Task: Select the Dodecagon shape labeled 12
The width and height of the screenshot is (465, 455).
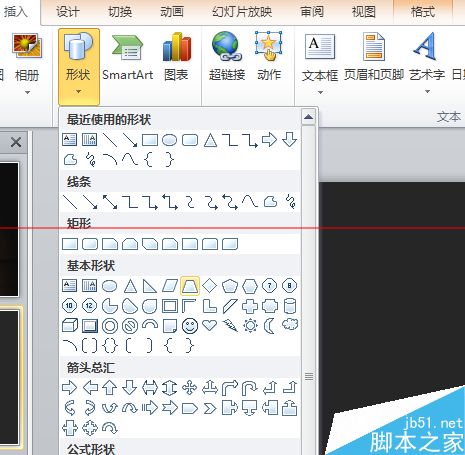Action: pos(90,306)
